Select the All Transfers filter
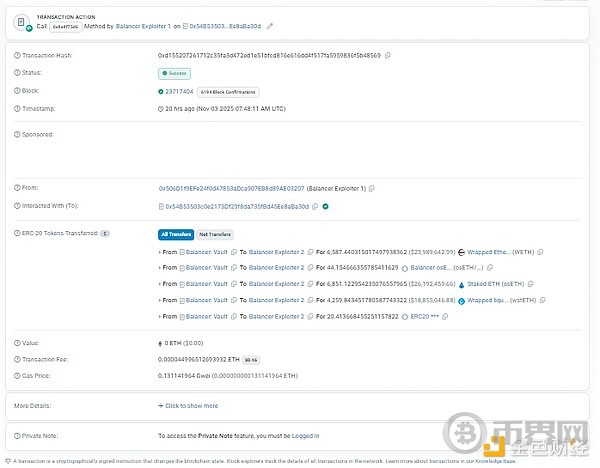Image resolution: width=600 pixels, height=468 pixels. pos(176,234)
